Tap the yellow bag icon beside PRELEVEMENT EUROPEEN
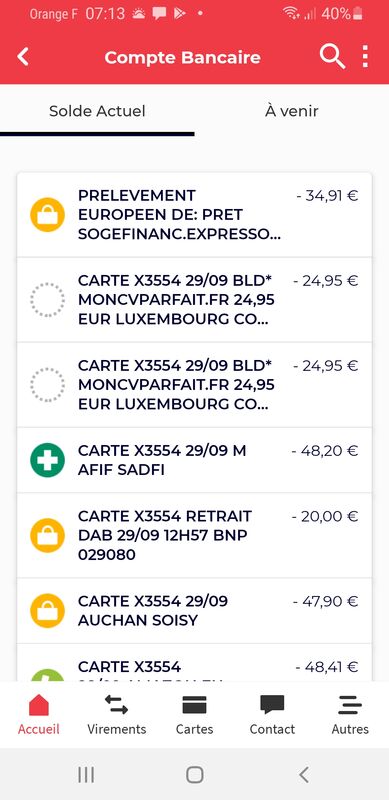 (x=47, y=215)
